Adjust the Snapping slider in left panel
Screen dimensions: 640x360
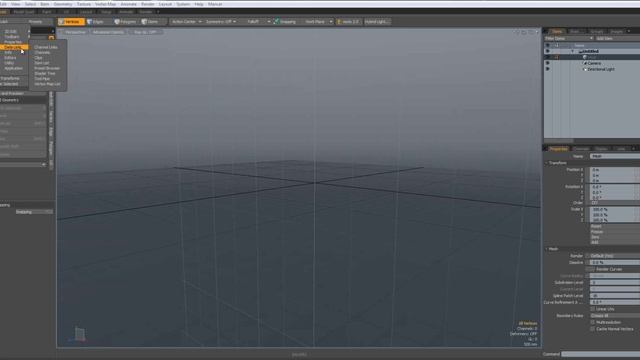click(x=34, y=212)
